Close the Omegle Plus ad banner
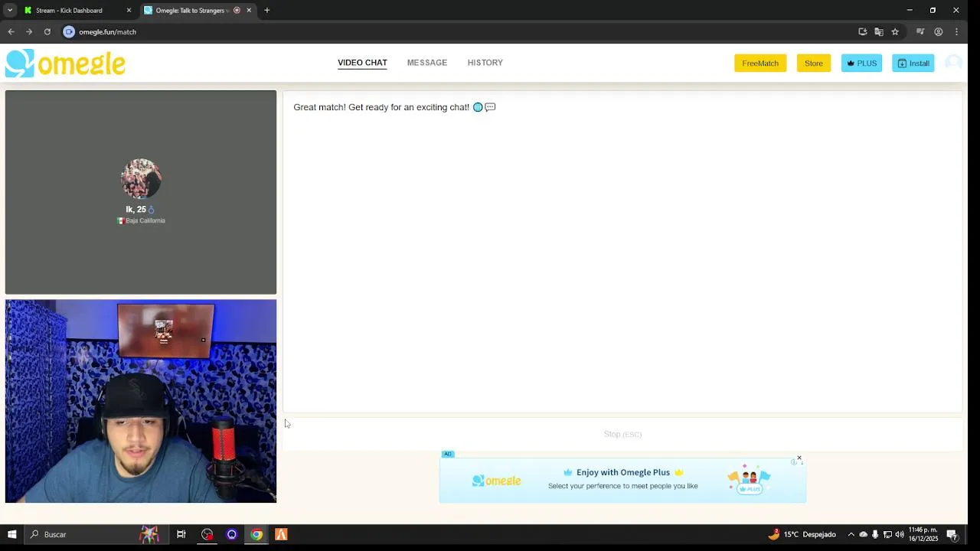Image resolution: width=980 pixels, height=551 pixels. [x=799, y=458]
